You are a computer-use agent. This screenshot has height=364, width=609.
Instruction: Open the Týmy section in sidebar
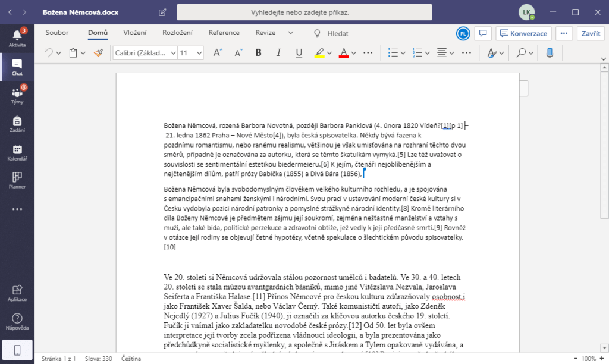click(x=17, y=95)
